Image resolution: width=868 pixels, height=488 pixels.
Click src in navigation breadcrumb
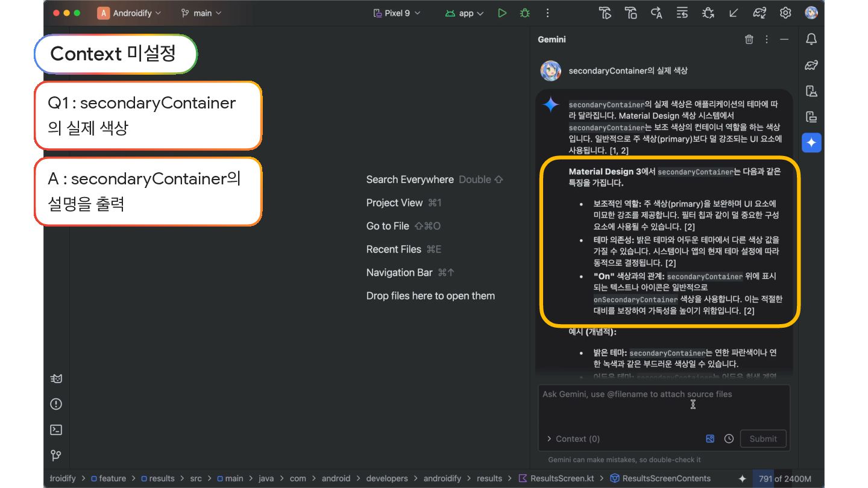(x=196, y=478)
